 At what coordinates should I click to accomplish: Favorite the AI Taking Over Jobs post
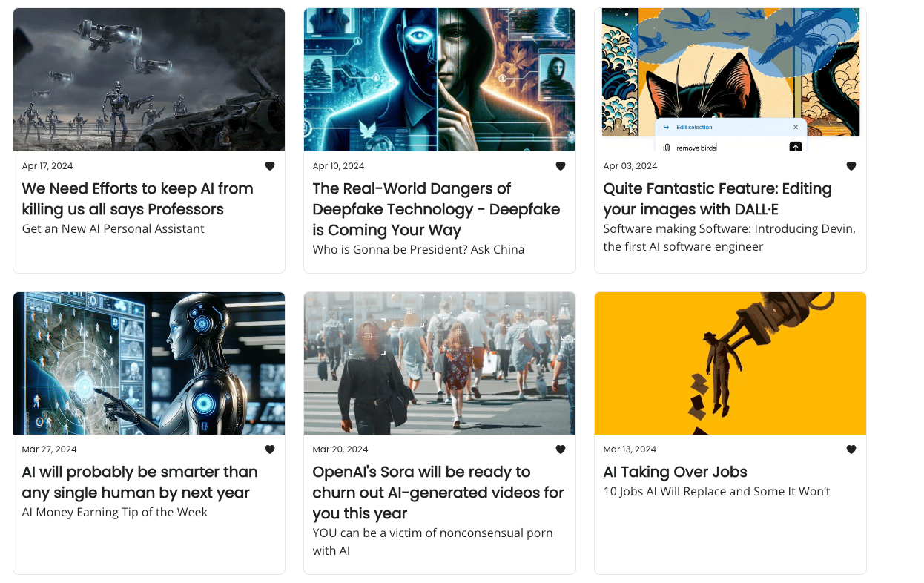click(851, 449)
